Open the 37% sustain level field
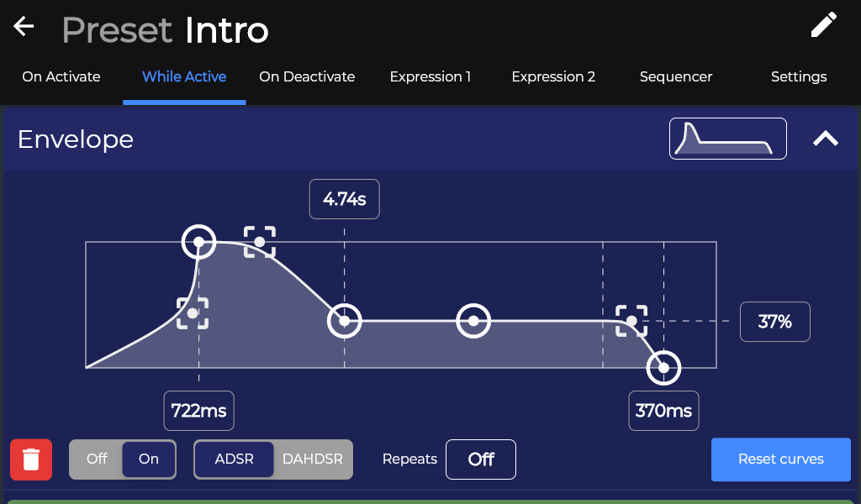 point(774,322)
